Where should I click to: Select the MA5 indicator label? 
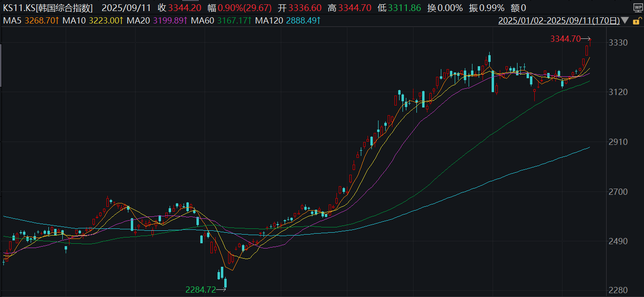tap(12, 21)
